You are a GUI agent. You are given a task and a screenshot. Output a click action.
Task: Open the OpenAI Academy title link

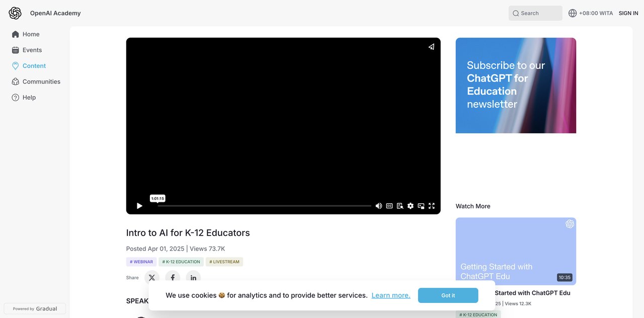(x=55, y=13)
